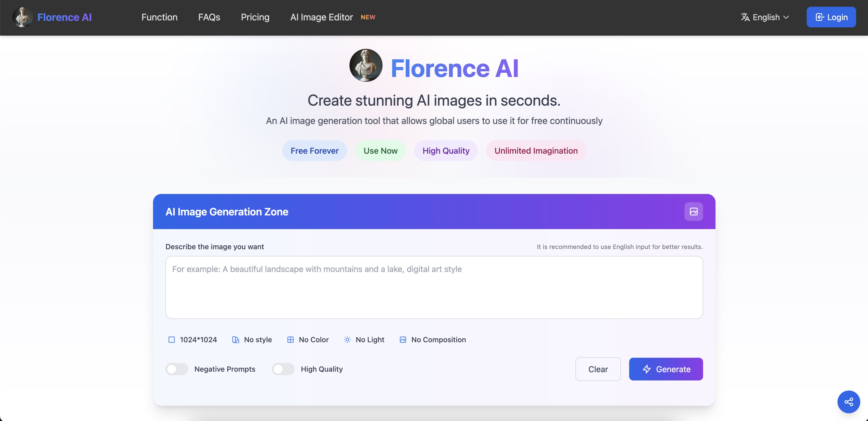Open the No Light selector
Viewport: 868px width, 421px height.
pyautogui.click(x=364, y=339)
